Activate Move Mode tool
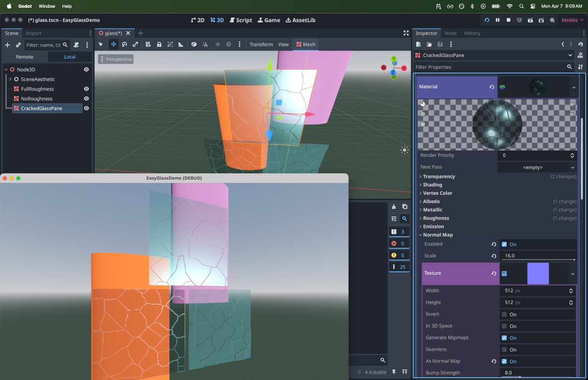Image resolution: width=588 pixels, height=380 pixels. (113, 45)
